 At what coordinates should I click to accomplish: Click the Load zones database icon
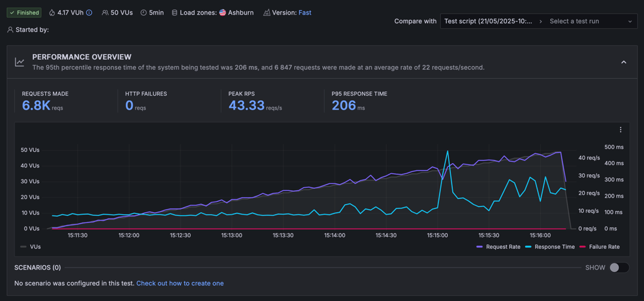click(174, 13)
